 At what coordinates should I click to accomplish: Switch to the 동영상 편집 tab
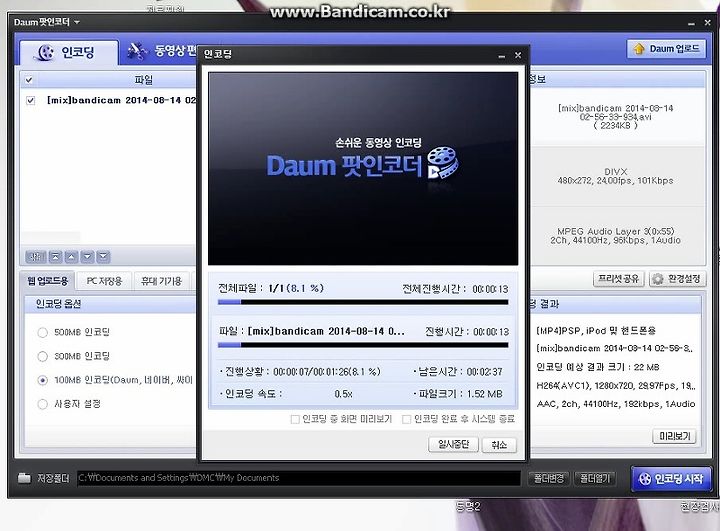(x=162, y=51)
